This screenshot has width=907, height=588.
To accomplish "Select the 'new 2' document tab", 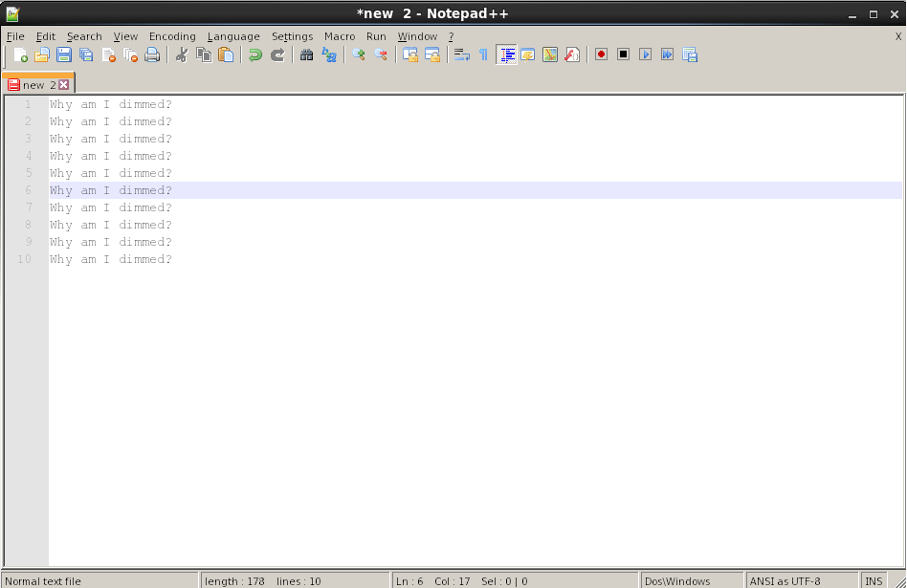I will pyautogui.click(x=38, y=85).
